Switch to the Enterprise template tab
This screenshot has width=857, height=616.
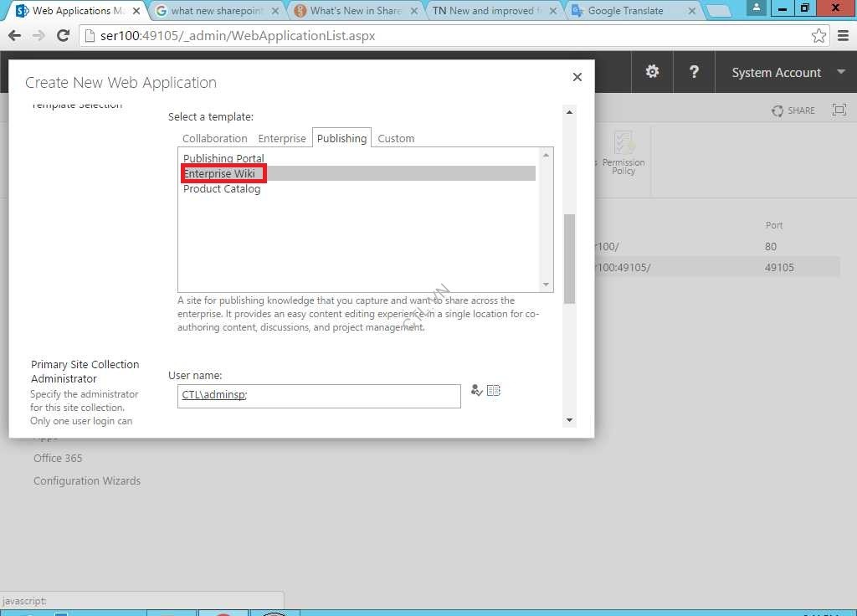click(282, 139)
